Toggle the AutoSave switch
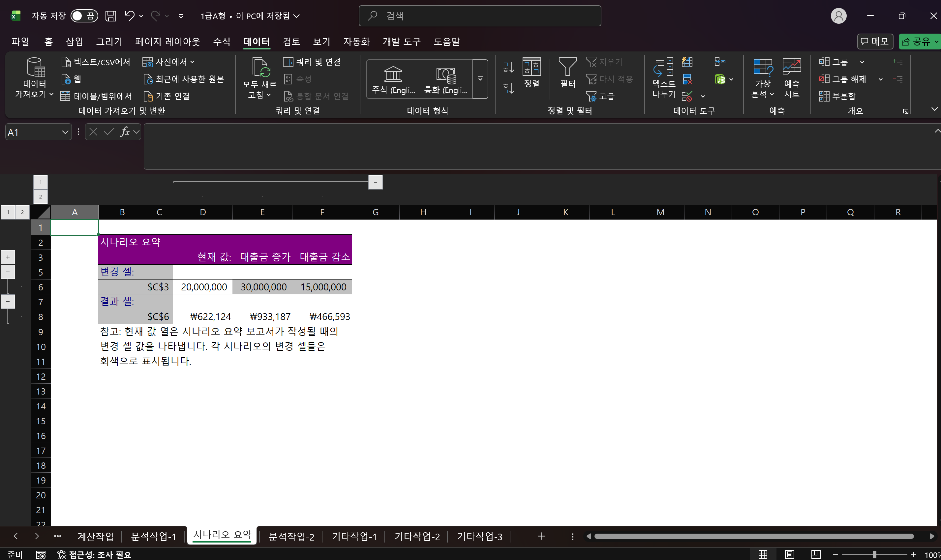 coord(84,16)
